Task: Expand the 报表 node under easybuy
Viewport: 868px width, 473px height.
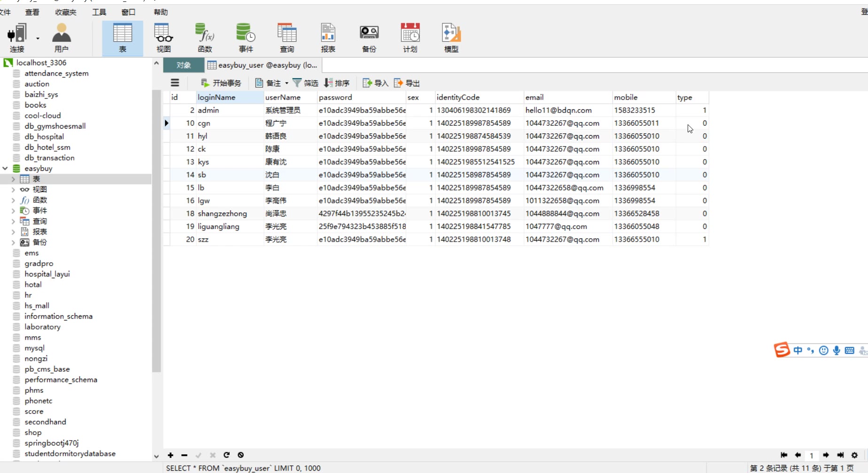Action: (13, 232)
